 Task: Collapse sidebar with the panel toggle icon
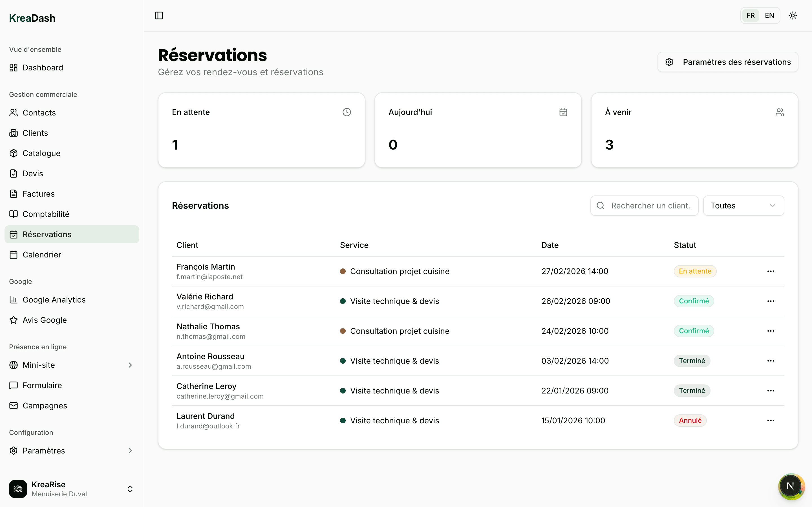159,16
